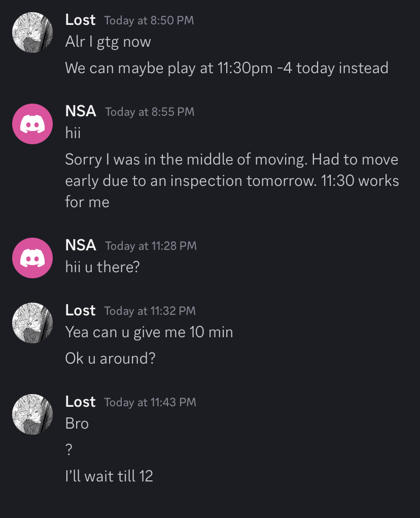Viewport: 420px width, 518px height.
Task: Click the 'Today at 11:43 PM' timestamp
Action: [150, 402]
